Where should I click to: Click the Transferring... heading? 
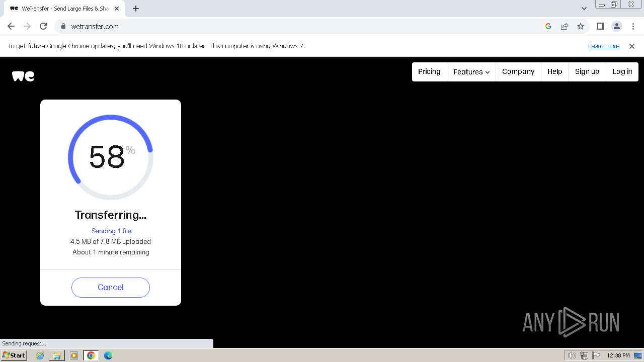pyautogui.click(x=111, y=215)
